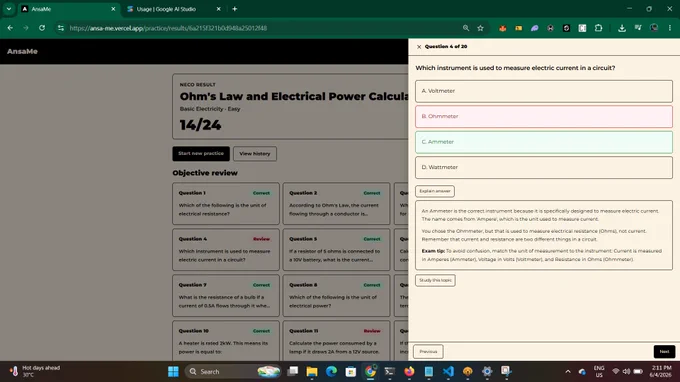Screen dimensions: 680x382
Task: Open Settings gear from taskbar
Action: tap(487, 372)
